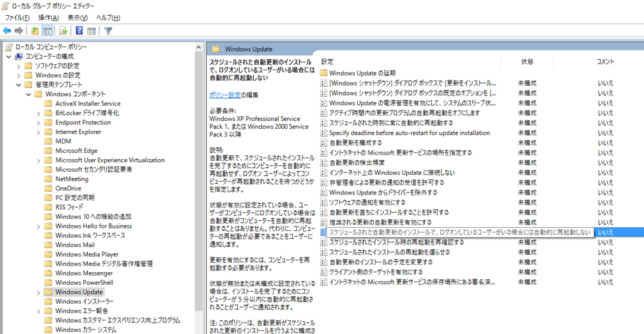Select クライアント側のターゲットを有効にする policy

click(376, 272)
